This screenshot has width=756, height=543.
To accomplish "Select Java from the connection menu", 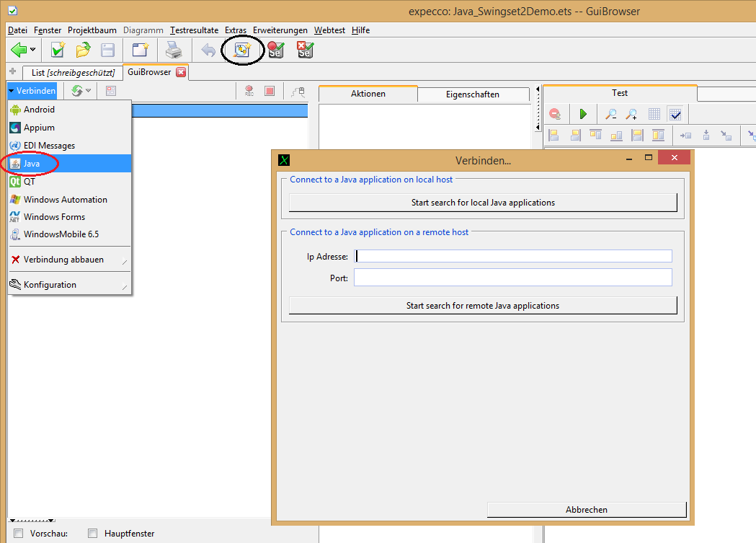I will (32, 164).
